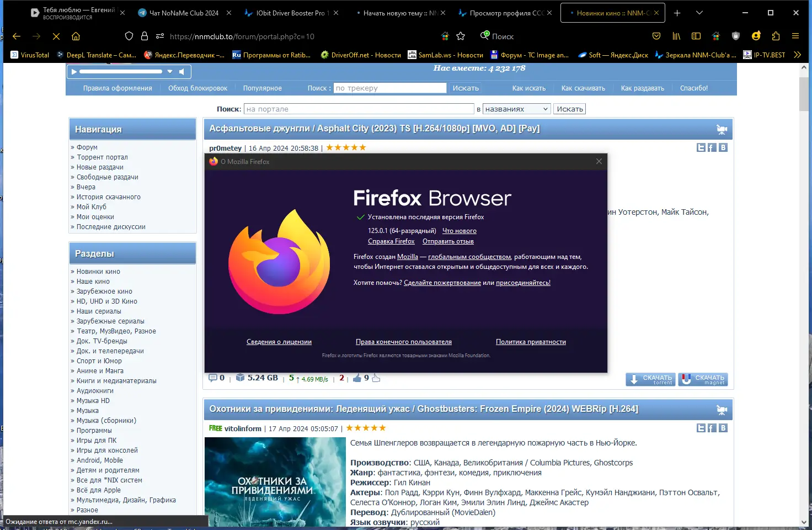Open the audio player dropdown arrow
The height and width of the screenshot is (530, 812).
pyautogui.click(x=170, y=71)
